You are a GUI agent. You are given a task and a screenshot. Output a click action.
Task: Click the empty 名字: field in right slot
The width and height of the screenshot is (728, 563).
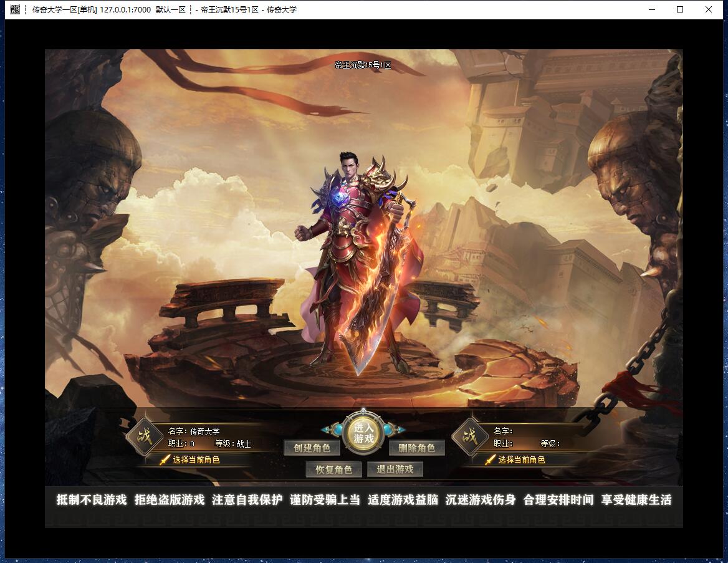click(503, 431)
